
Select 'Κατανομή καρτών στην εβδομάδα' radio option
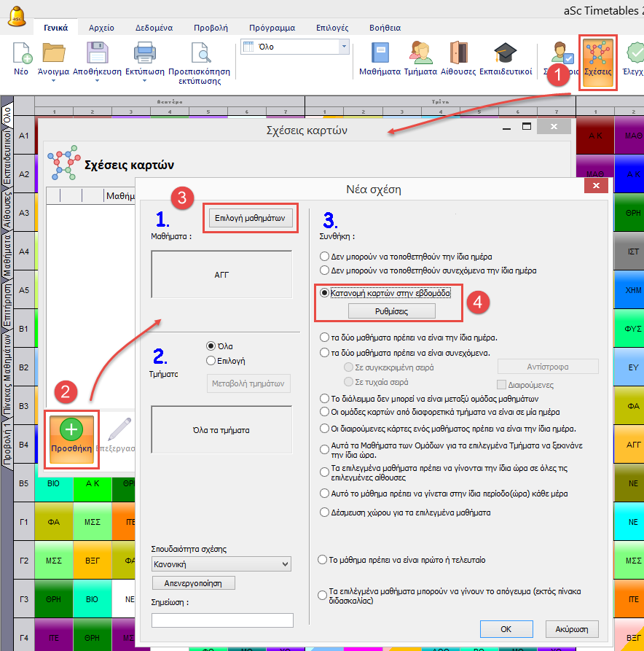tap(325, 293)
